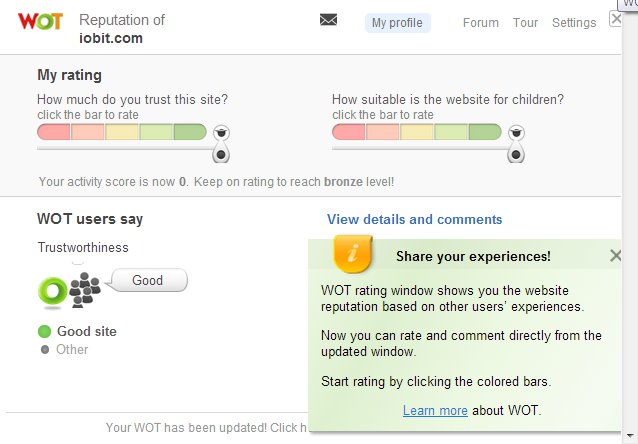Follow the Learn more link about WOT

[435, 411]
